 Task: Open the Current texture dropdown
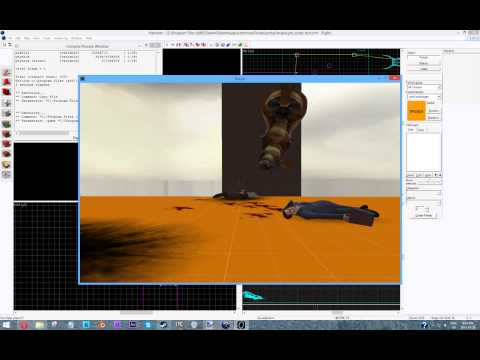(x=424, y=97)
